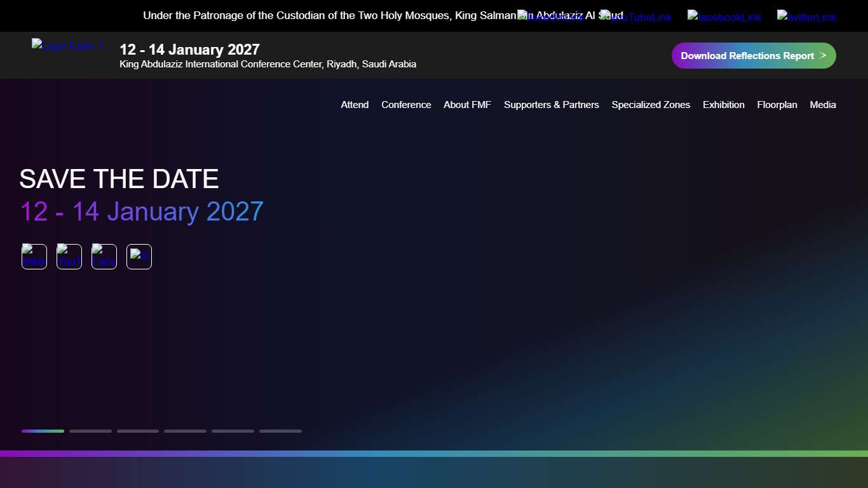Open the Supporters & Partners dropdown

coord(551,105)
